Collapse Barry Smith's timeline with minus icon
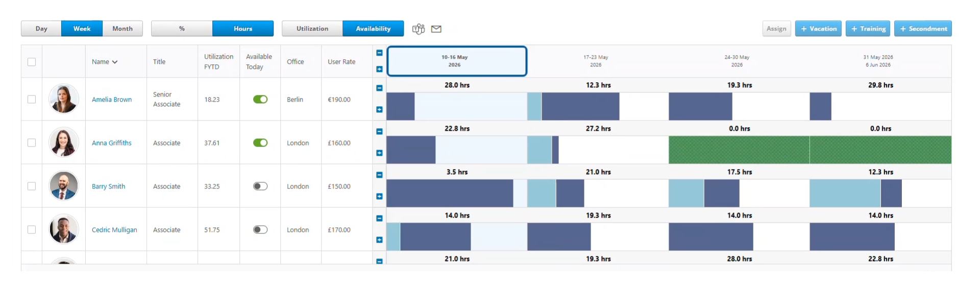Screen dimensions: 980x286 379,175
